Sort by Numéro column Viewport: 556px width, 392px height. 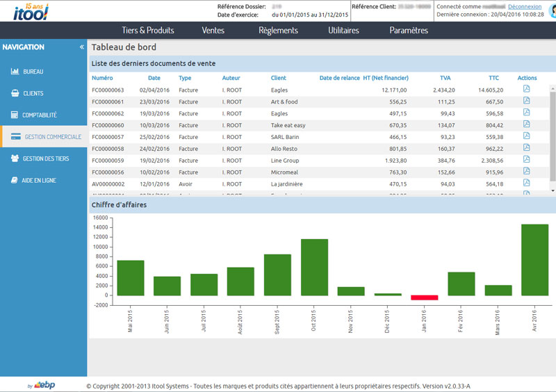pos(102,78)
